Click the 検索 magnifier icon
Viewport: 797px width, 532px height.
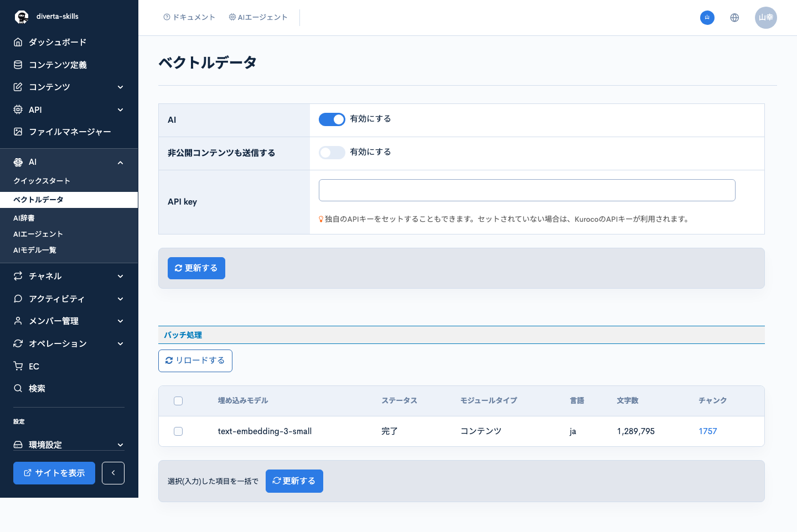18,388
